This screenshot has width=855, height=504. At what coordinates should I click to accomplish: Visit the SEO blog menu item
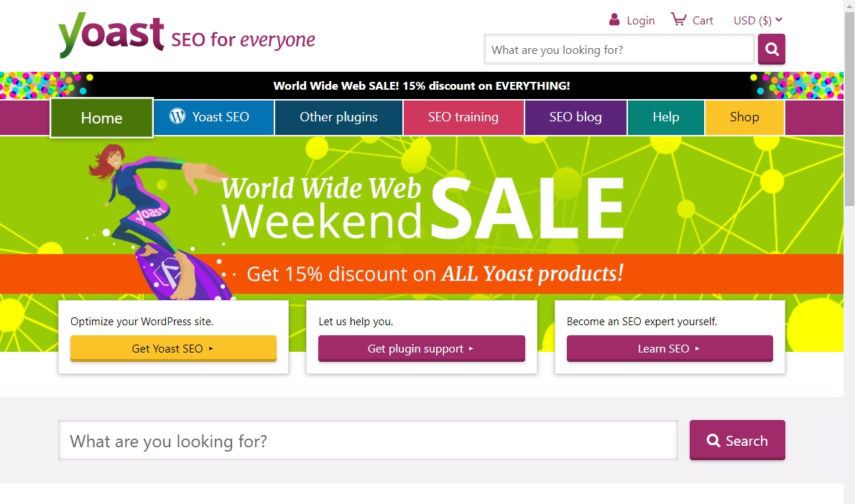pyautogui.click(x=576, y=117)
